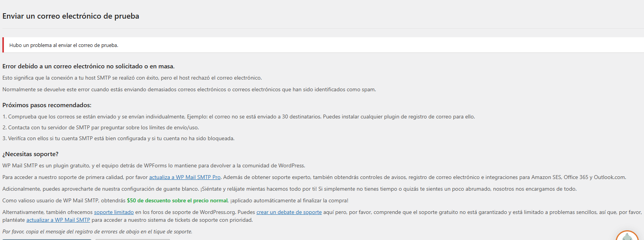Image resolution: width=644 pixels, height=240 pixels.
Task: Open the 'actualizar a WP Mail SMTP' link
Action: [x=58, y=220]
